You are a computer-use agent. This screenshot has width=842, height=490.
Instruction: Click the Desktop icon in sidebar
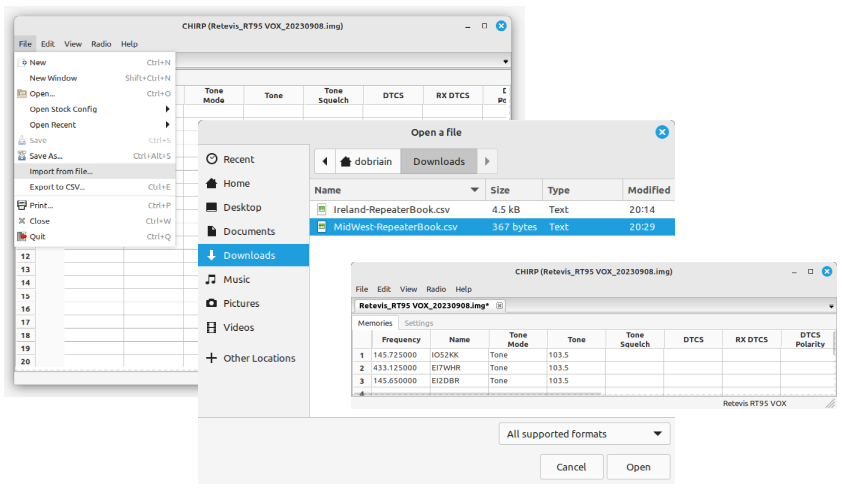(x=212, y=207)
